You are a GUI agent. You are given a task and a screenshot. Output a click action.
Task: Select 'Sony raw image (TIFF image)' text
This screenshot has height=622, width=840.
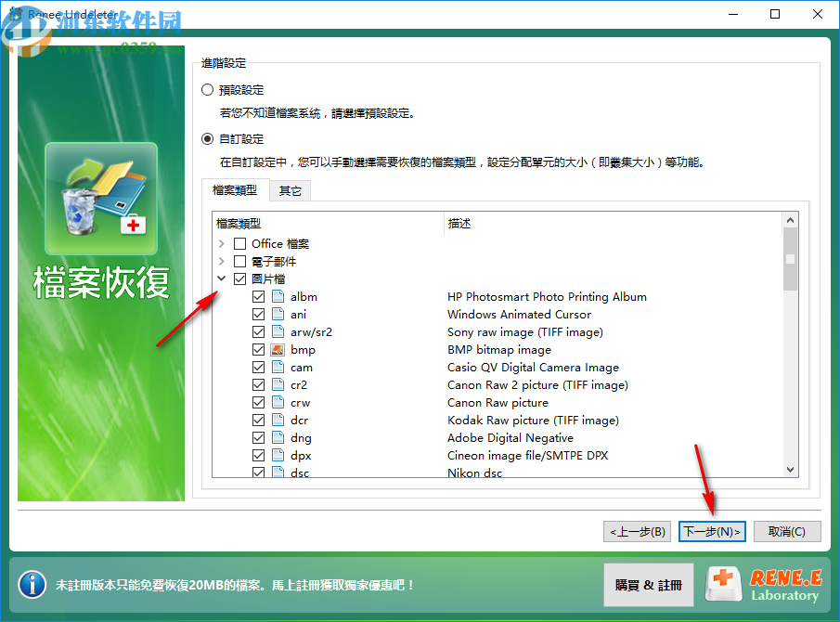pos(525,331)
